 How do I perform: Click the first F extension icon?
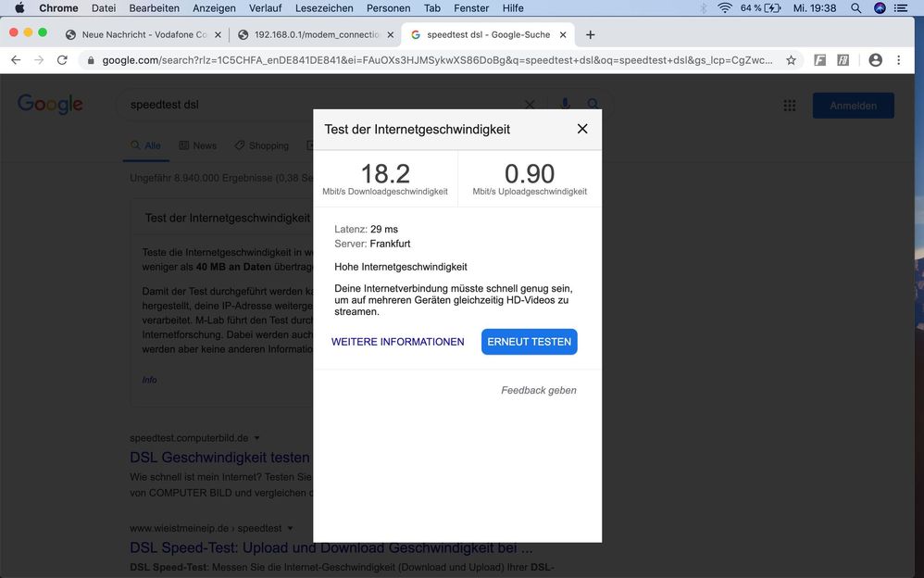pyautogui.click(x=819, y=60)
